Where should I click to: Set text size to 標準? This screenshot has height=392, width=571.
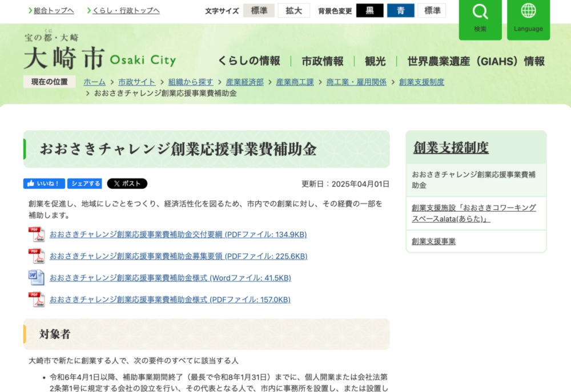click(x=259, y=10)
